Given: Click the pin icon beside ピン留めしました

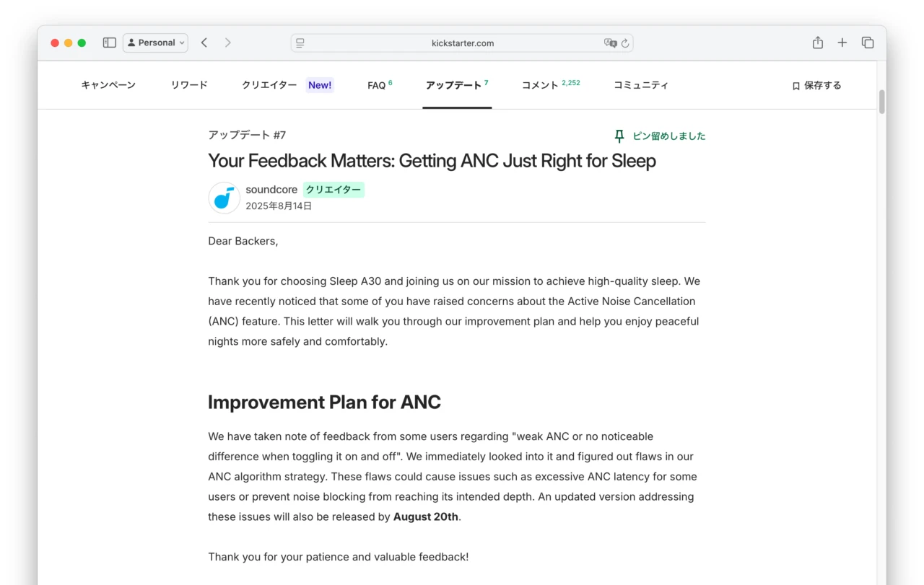Looking at the screenshot, I should (619, 136).
